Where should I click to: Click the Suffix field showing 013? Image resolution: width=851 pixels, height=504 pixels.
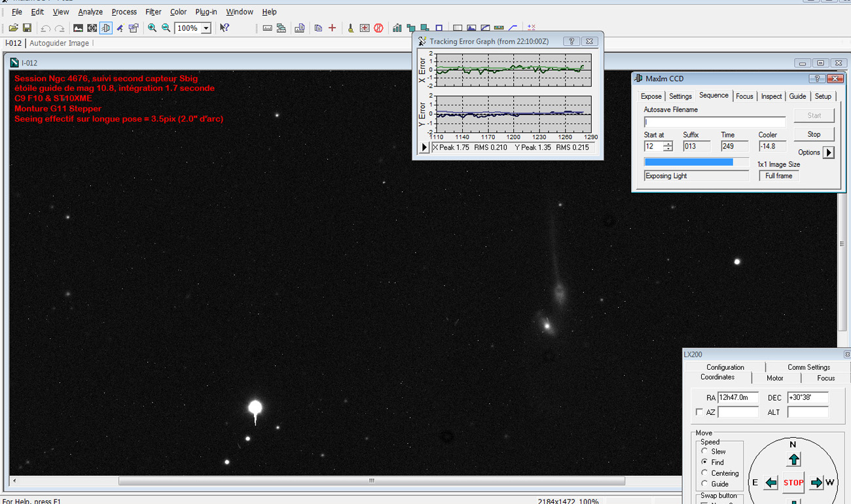[697, 147]
